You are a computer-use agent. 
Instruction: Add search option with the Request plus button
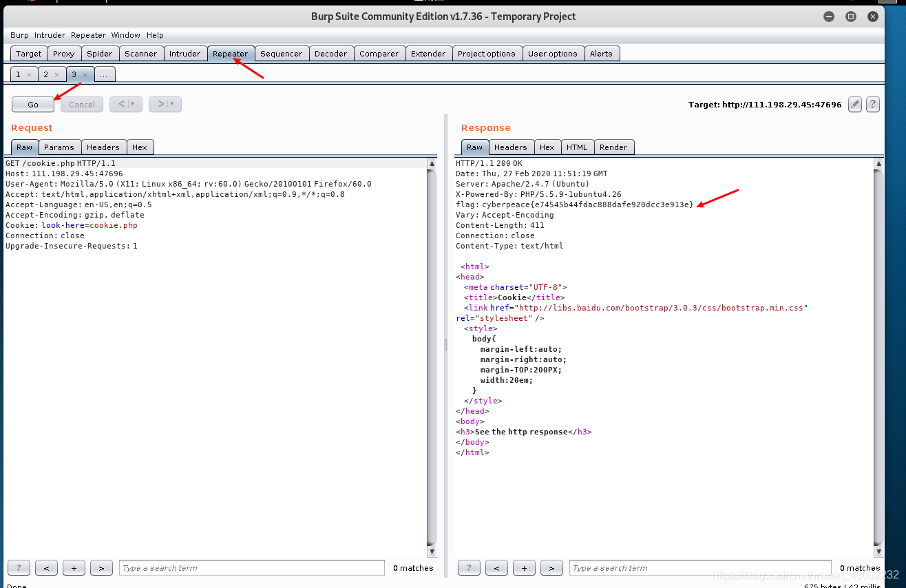click(74, 568)
